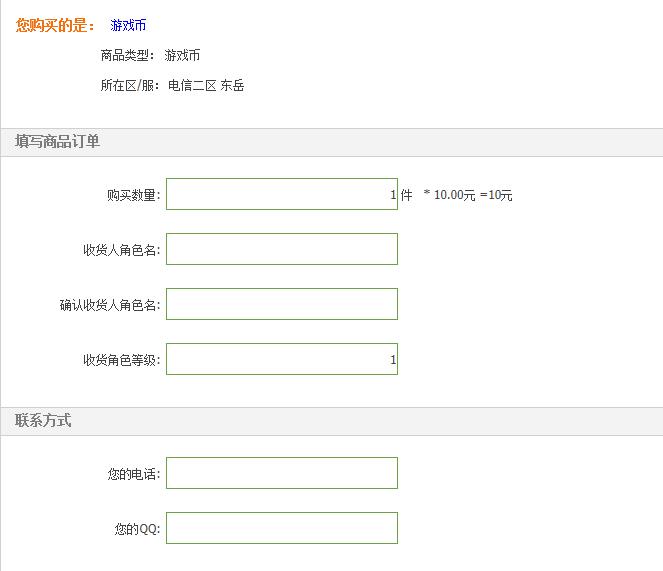Click the 购买数量 label text
Image resolution: width=663 pixels, height=571 pixels.
(x=134, y=195)
